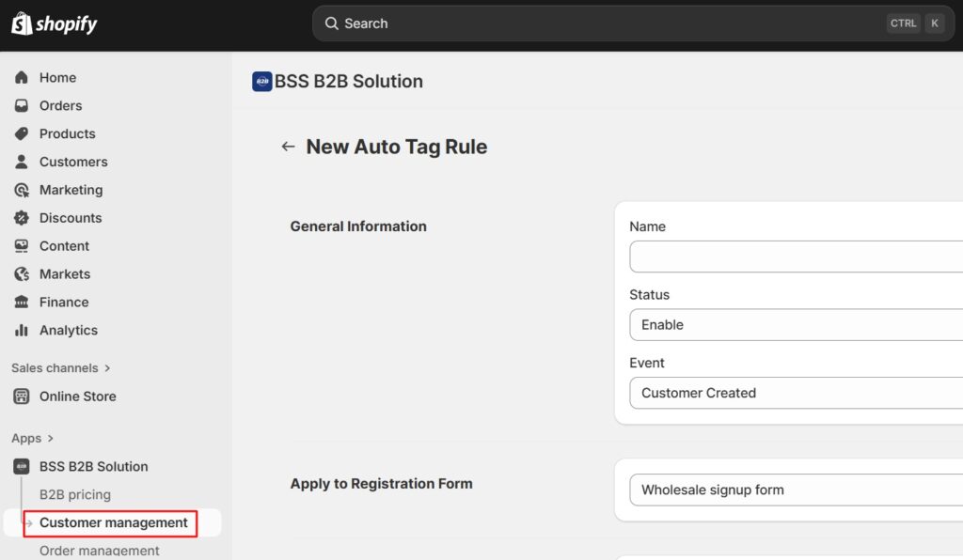Click the BSS B2B Solution header logo
This screenshot has height=560, width=963.
(x=262, y=82)
